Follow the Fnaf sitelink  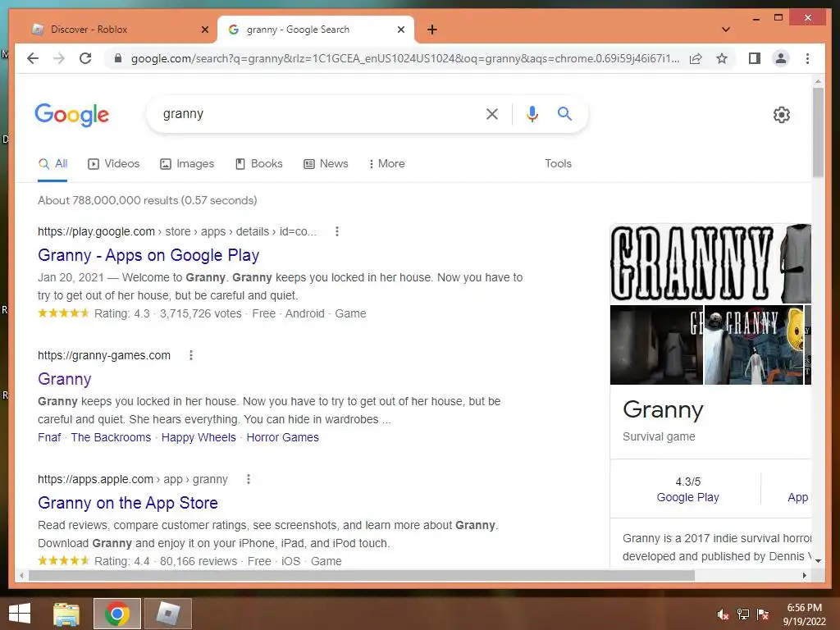coord(49,437)
